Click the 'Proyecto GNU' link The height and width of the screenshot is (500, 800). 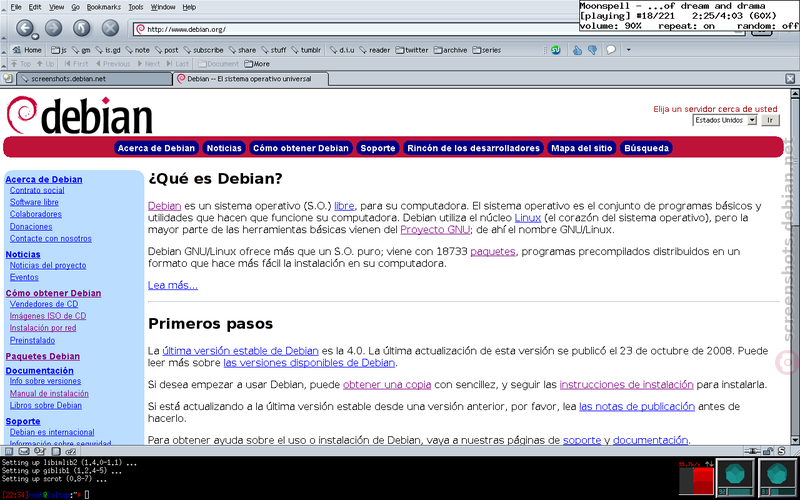435,230
